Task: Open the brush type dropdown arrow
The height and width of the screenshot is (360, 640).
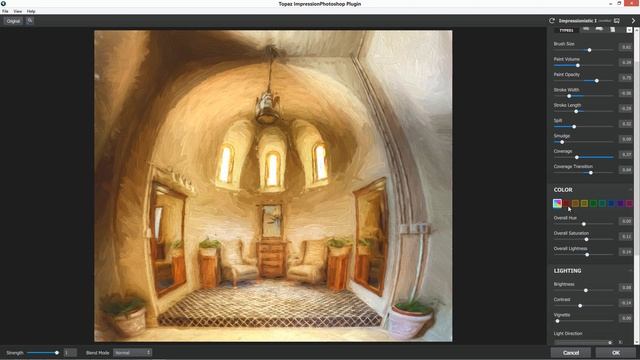Action: [x=629, y=30]
